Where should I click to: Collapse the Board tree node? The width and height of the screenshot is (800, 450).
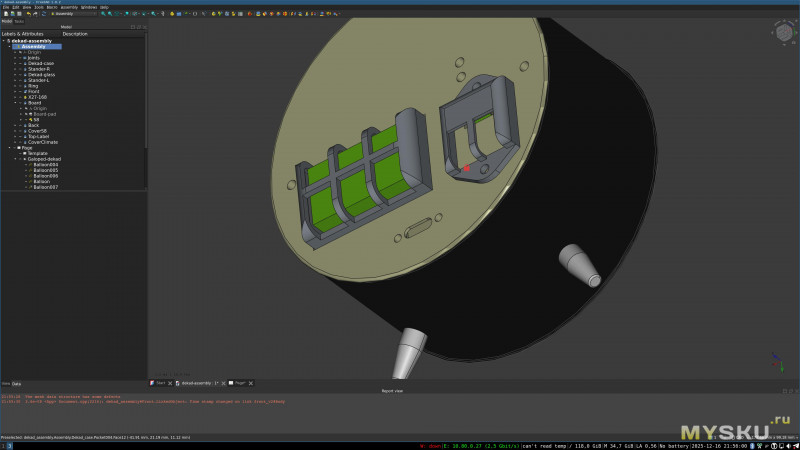click(x=15, y=102)
